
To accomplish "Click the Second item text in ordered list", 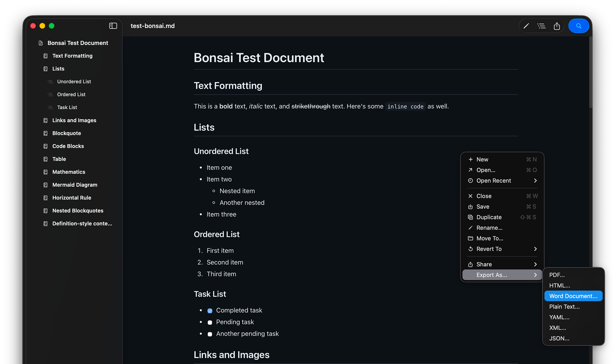I will click(225, 262).
